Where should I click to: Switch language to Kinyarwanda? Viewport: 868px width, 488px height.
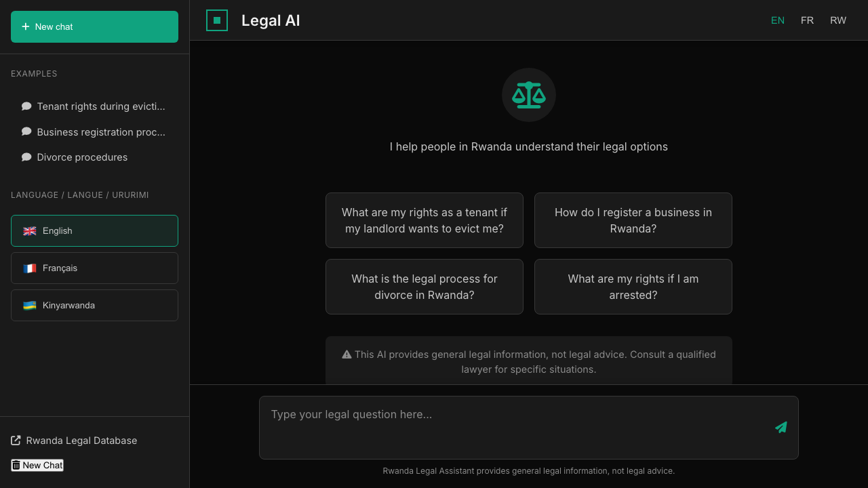point(94,305)
